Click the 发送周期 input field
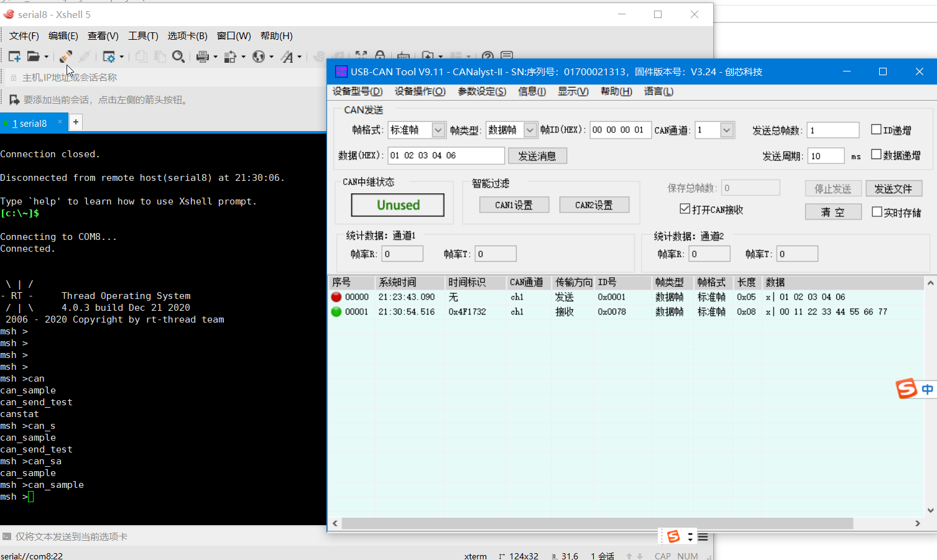This screenshot has height=560, width=937. click(826, 156)
